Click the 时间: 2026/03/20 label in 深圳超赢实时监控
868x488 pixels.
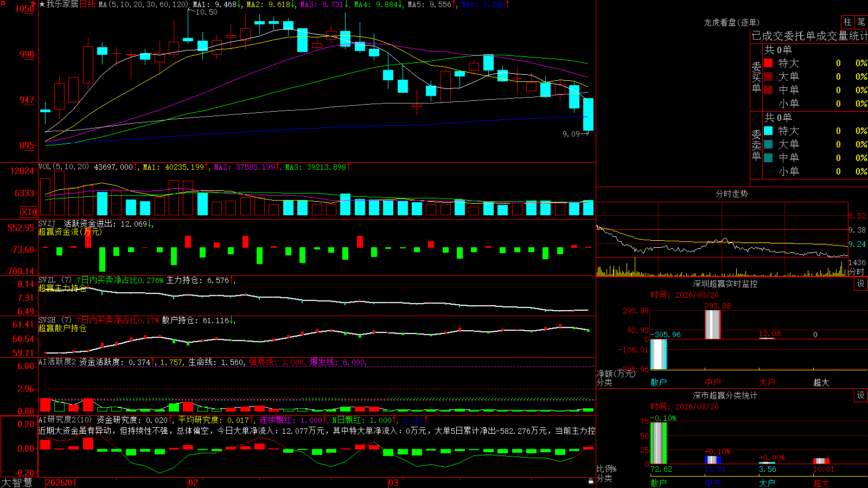click(x=685, y=295)
